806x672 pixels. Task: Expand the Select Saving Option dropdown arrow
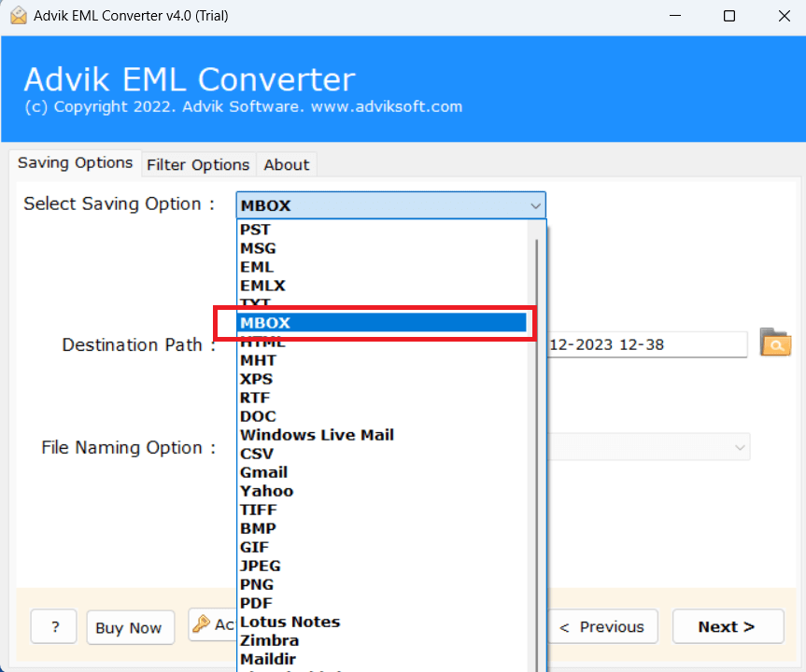pyautogui.click(x=535, y=206)
